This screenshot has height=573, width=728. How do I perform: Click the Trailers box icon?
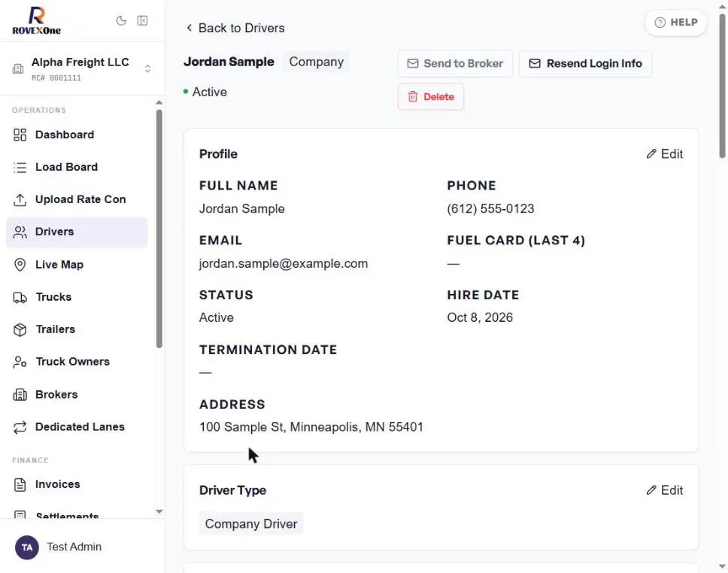(x=20, y=329)
